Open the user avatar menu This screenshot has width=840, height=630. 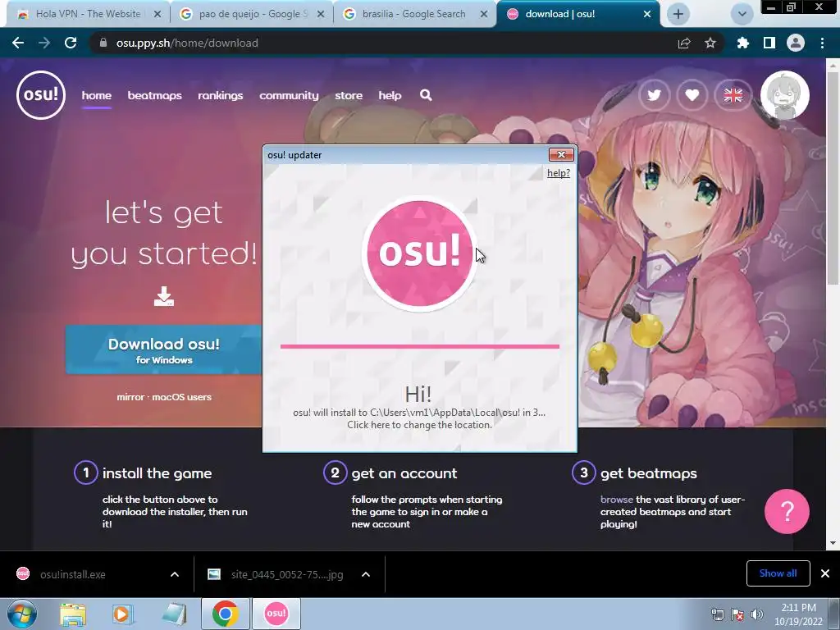[x=784, y=95]
